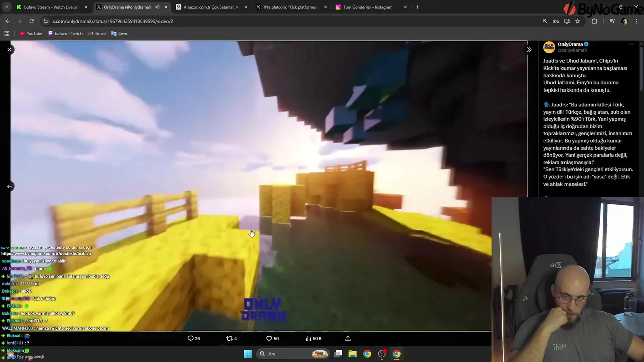Open the password key icon
Image resolution: width=644 pixels, height=362 pixels.
tap(556, 21)
